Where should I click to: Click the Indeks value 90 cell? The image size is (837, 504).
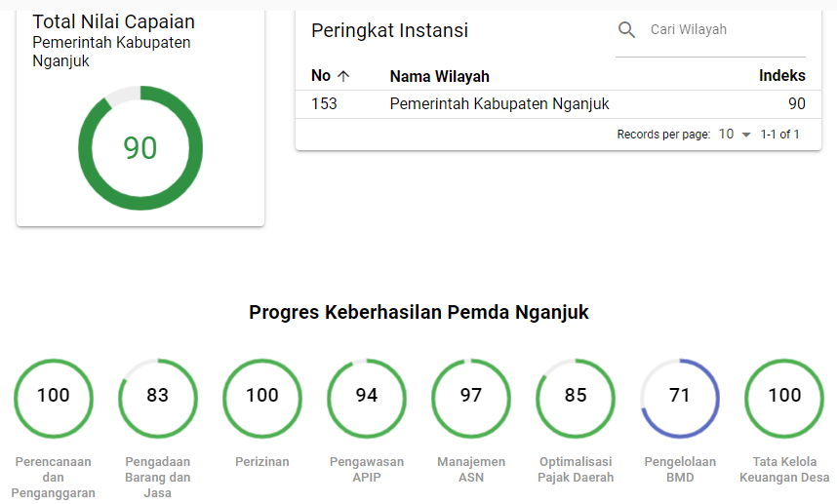pos(796,103)
